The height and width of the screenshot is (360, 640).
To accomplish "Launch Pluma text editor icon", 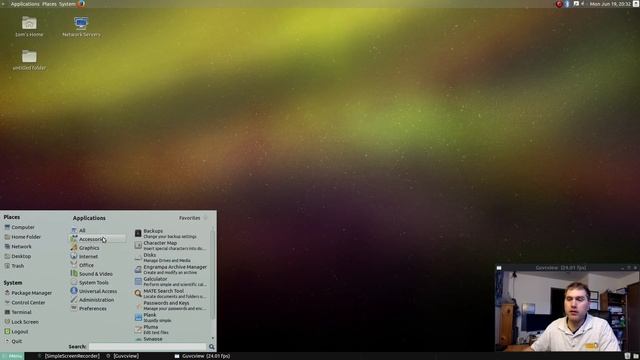I will point(138,329).
